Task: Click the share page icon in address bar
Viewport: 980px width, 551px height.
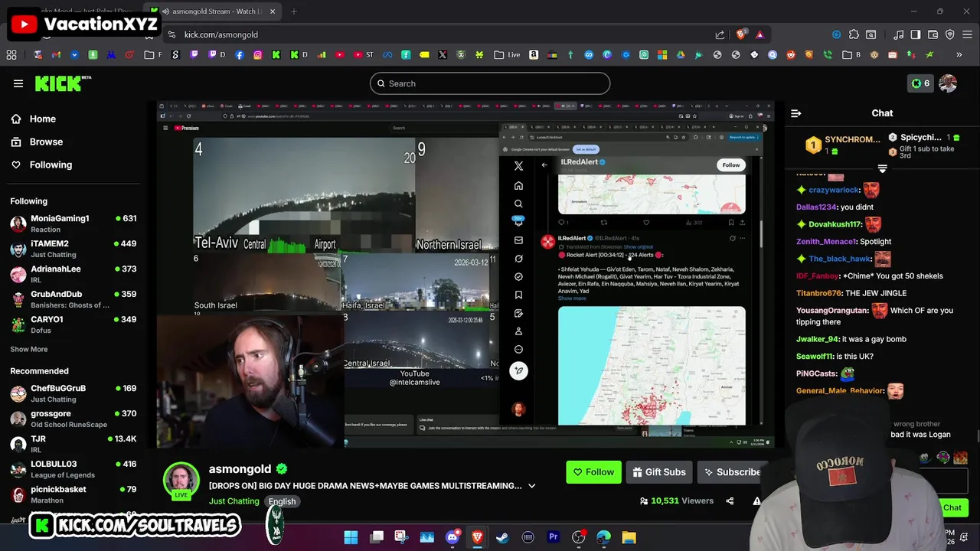Action: click(x=720, y=34)
